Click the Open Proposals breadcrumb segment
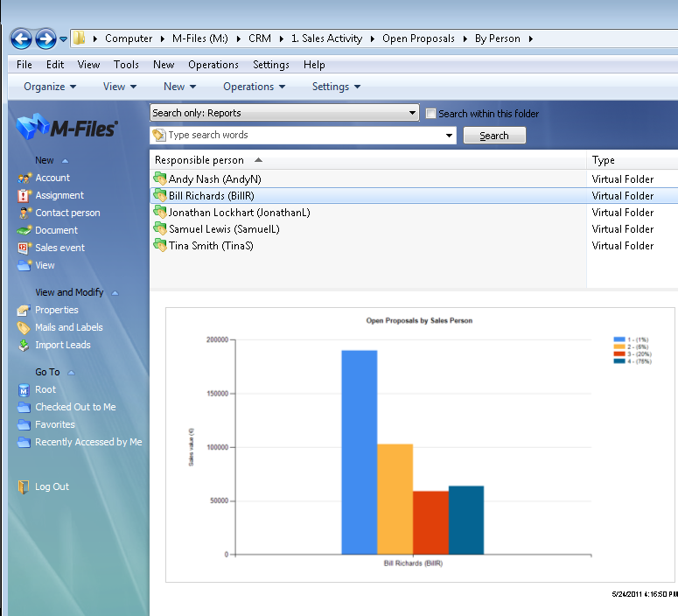This screenshot has width=678, height=616. [418, 38]
